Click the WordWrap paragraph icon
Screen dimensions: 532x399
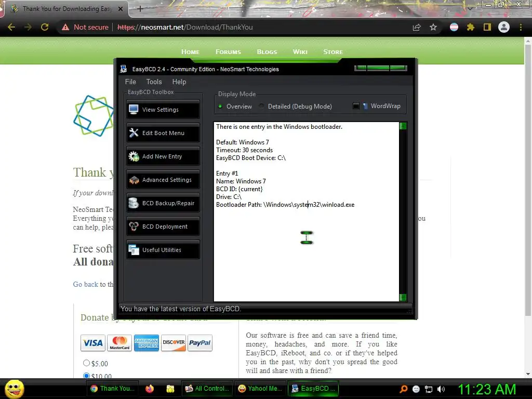tap(365, 106)
